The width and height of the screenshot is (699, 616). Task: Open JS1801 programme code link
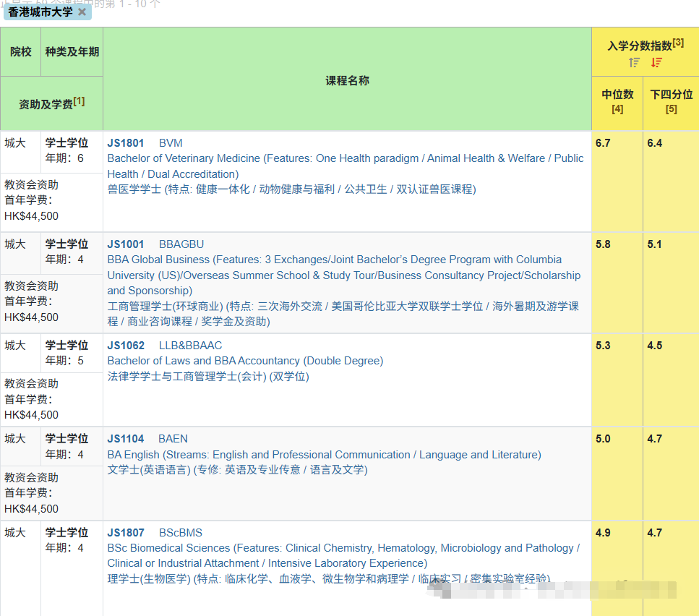(x=126, y=143)
